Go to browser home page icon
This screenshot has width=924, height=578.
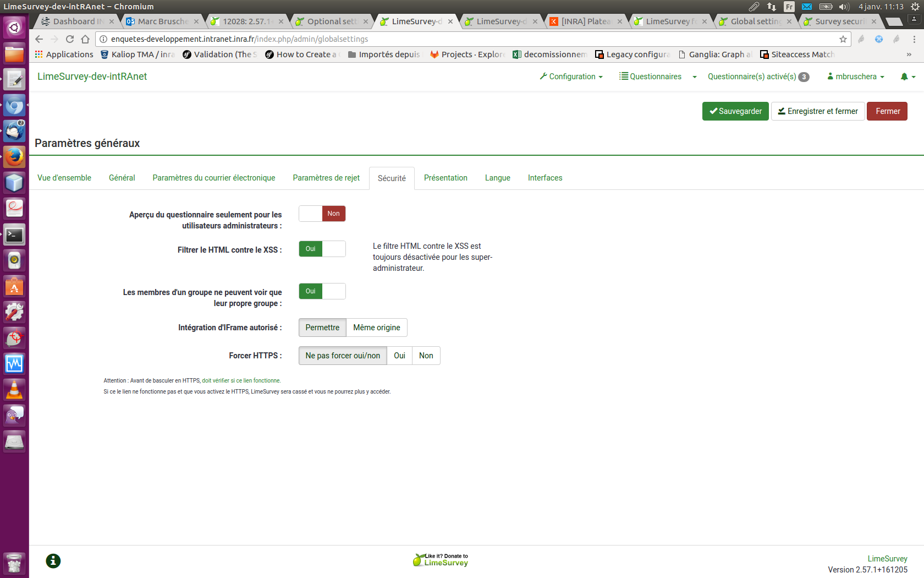click(85, 39)
